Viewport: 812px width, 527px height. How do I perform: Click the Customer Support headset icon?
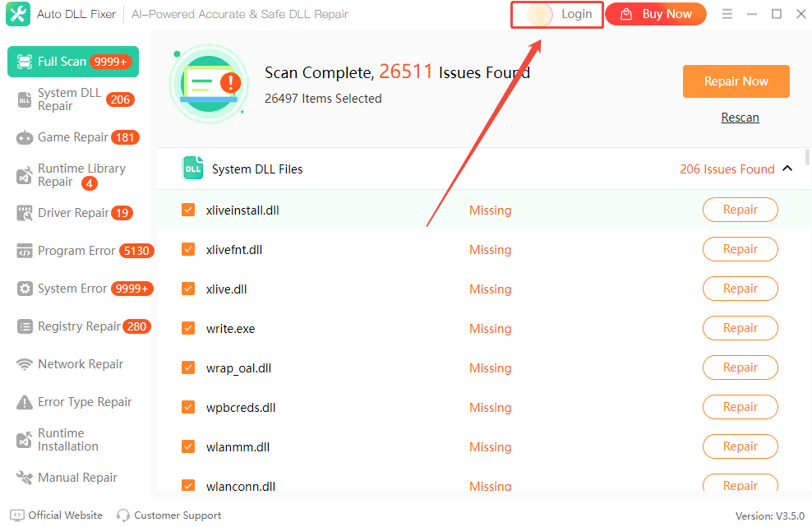123,515
